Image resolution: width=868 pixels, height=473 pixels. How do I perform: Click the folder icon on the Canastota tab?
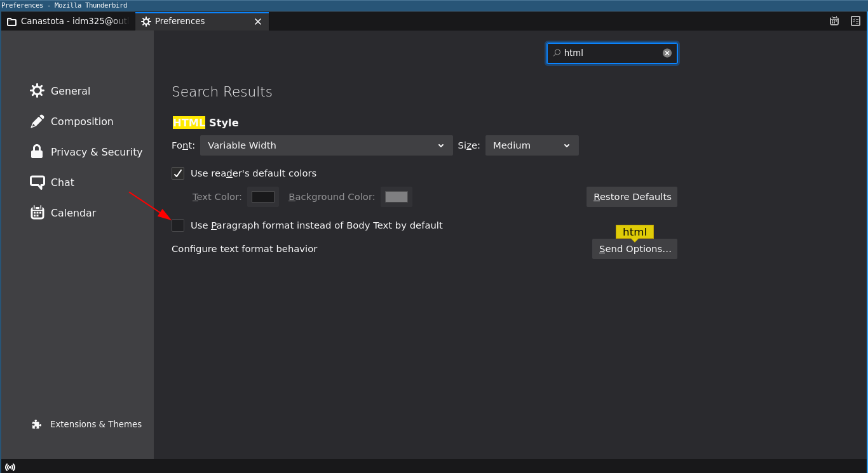point(11,22)
